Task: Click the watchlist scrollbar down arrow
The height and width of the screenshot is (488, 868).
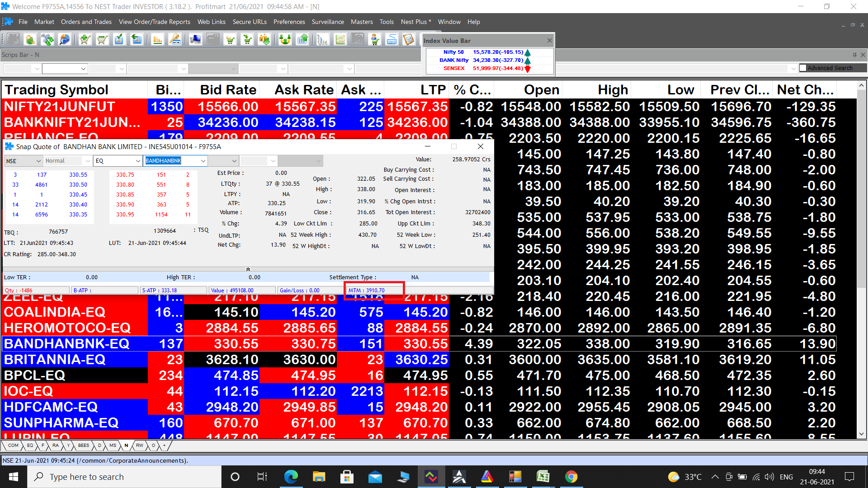Action: [x=861, y=434]
